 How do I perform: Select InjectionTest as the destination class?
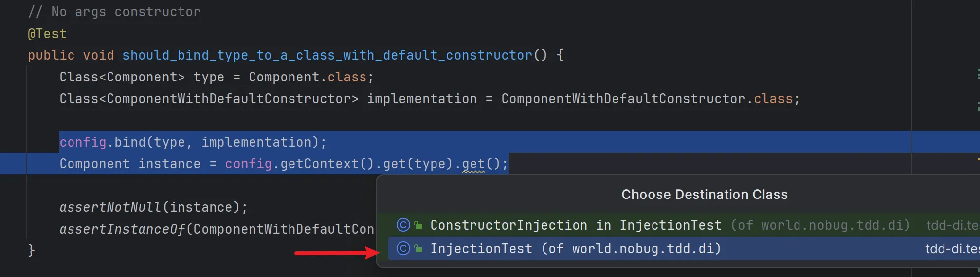pyautogui.click(x=575, y=249)
